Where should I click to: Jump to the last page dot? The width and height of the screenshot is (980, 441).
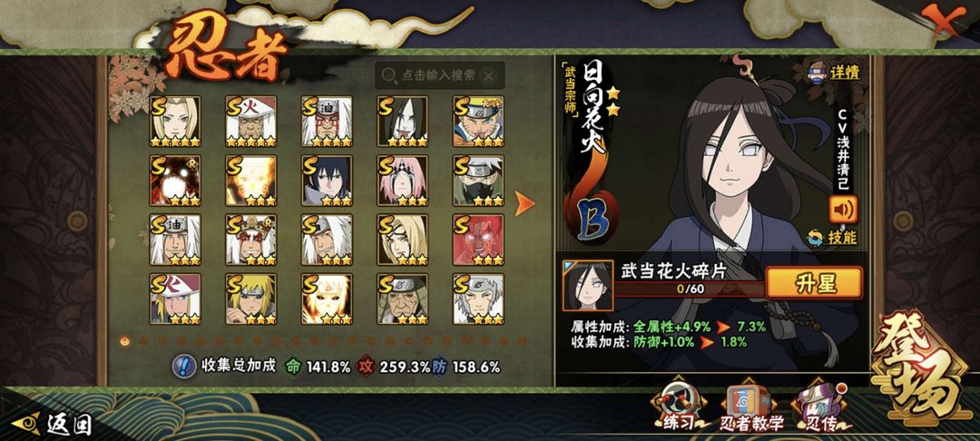[x=523, y=341]
